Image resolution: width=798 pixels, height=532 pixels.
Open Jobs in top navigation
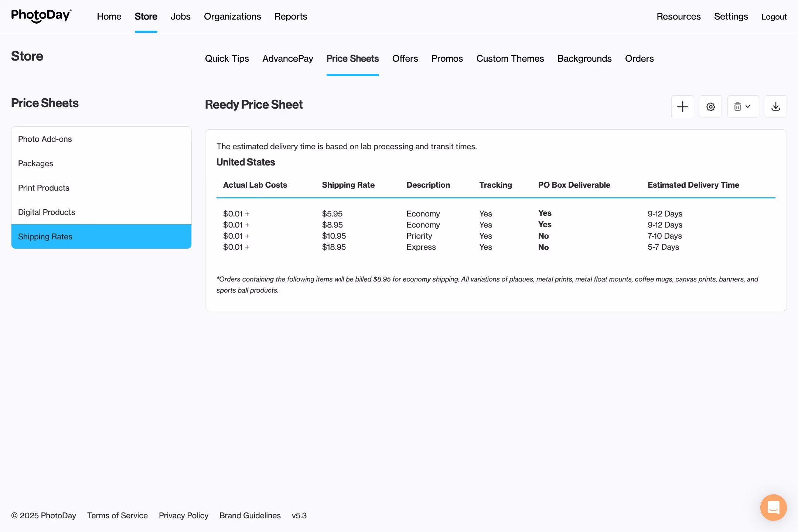[180, 17]
